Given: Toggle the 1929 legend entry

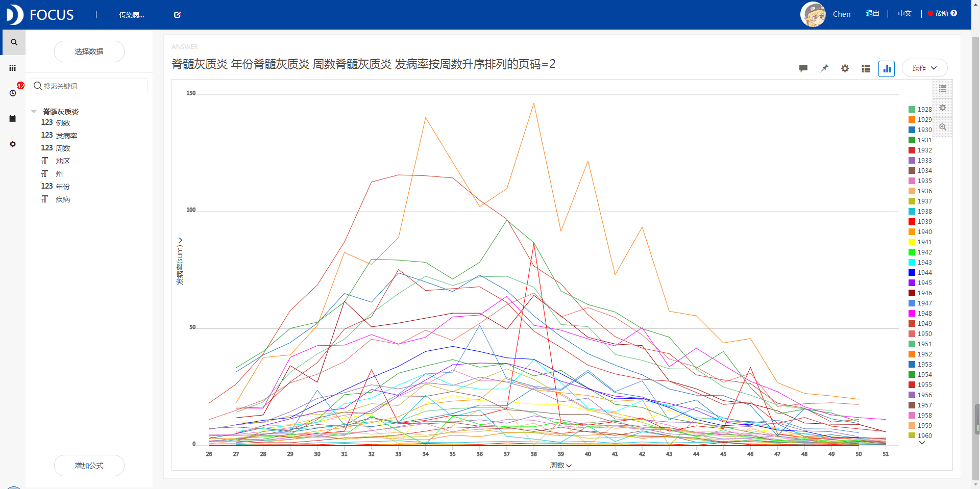Looking at the screenshot, I should click(920, 119).
